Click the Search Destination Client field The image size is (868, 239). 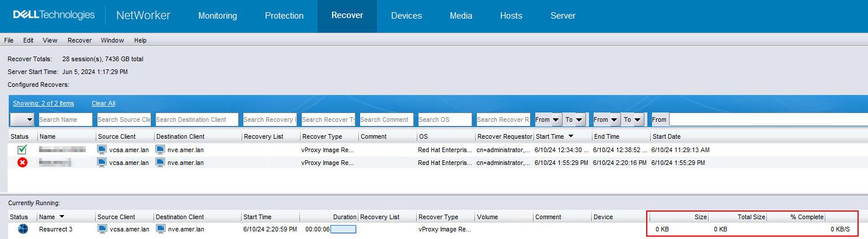[x=197, y=119]
